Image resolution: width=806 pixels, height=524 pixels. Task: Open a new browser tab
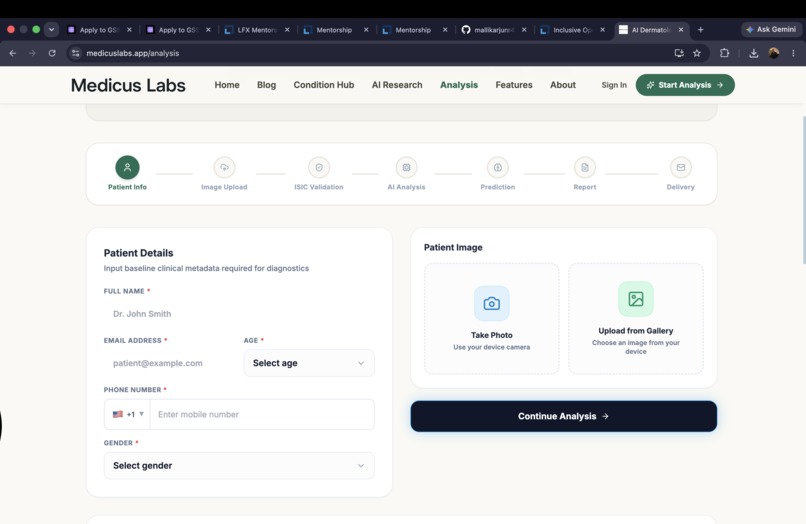pos(700,30)
